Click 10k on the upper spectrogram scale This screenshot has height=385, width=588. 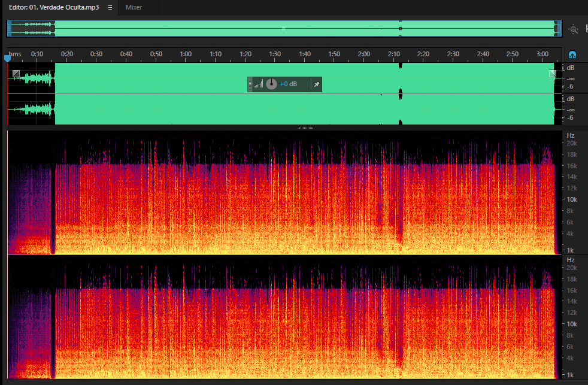point(572,199)
